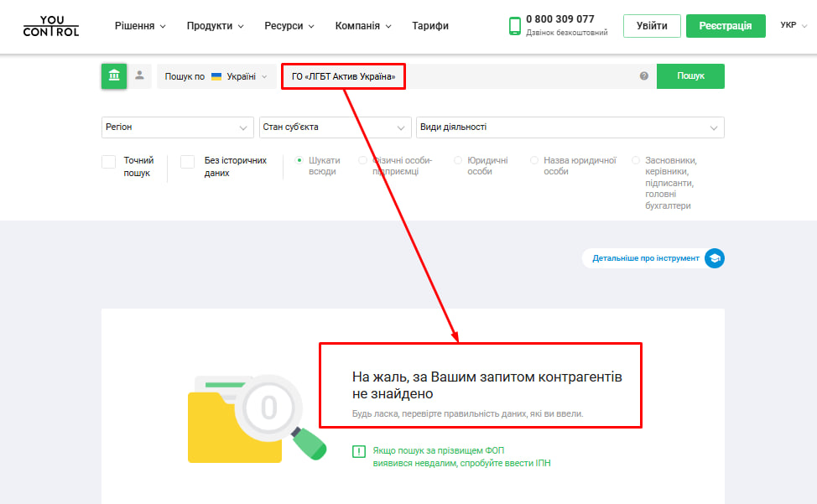The height and width of the screenshot is (504, 817).
Task: Open the Стан суб'єкта dropdown
Action: point(335,127)
